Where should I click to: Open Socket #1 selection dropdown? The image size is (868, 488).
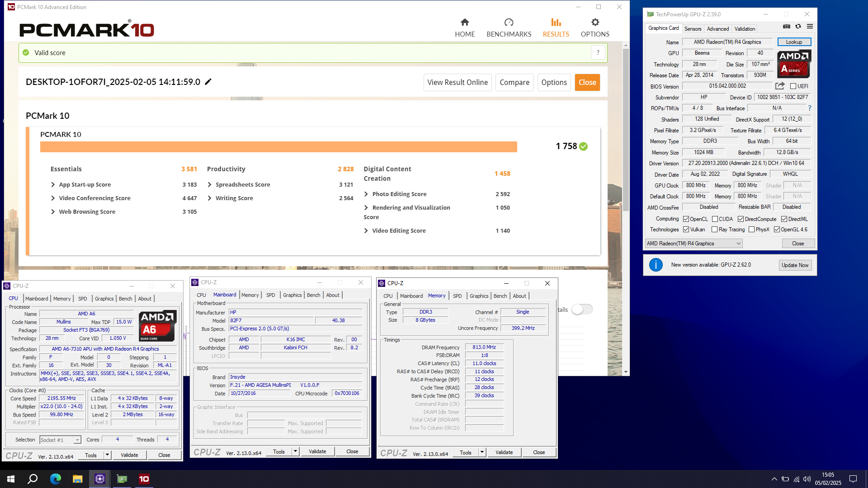tap(60, 440)
